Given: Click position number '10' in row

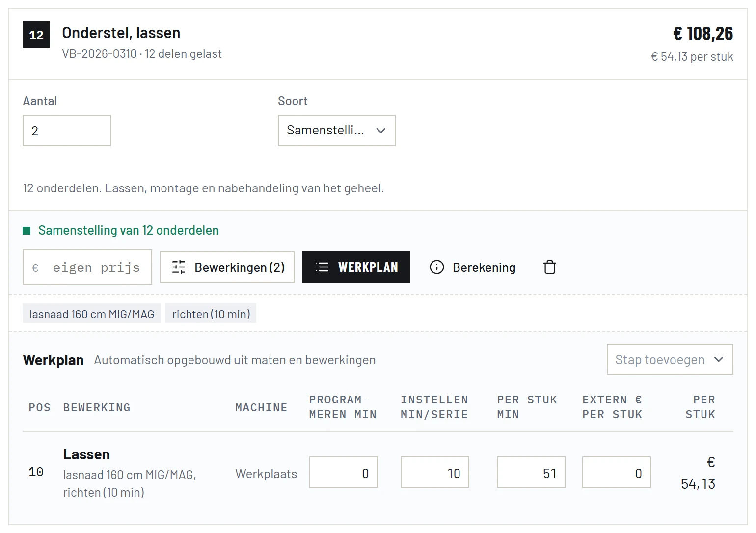Looking at the screenshot, I should click(36, 472).
